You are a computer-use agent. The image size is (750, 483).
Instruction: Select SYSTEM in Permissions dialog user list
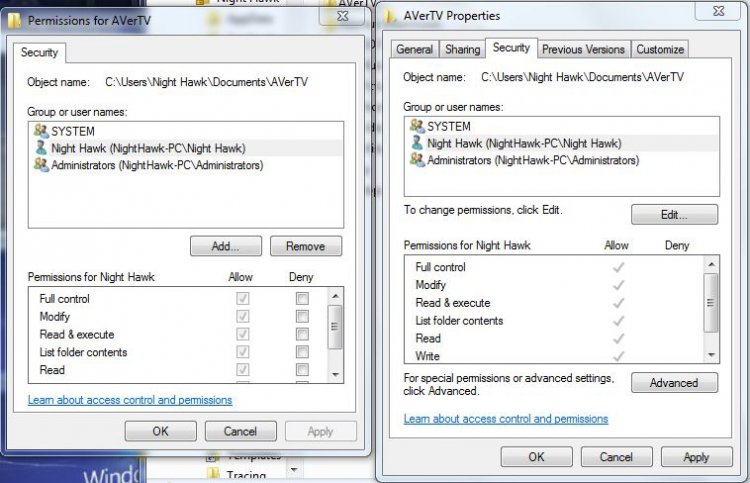(x=186, y=131)
